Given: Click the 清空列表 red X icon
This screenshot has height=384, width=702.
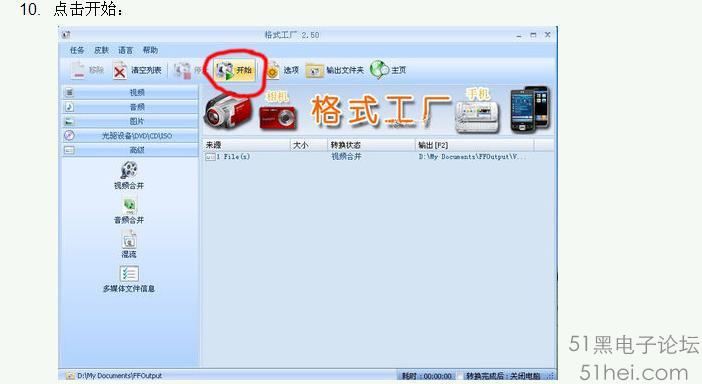Looking at the screenshot, I should [x=120, y=71].
